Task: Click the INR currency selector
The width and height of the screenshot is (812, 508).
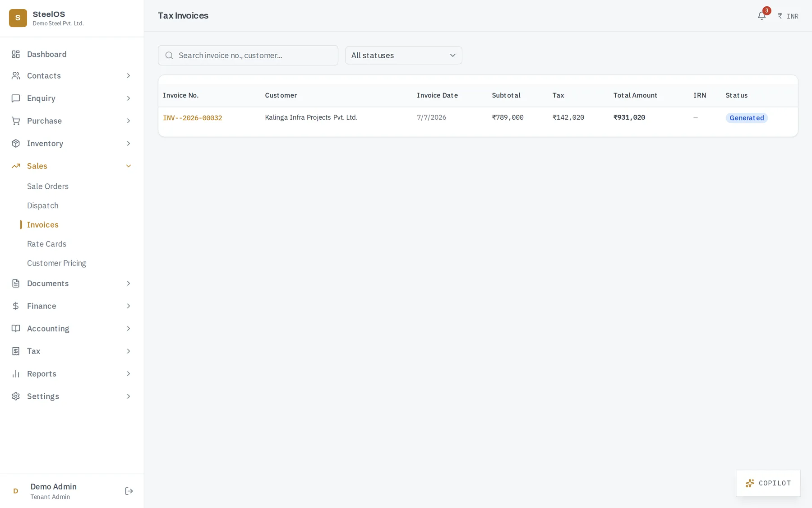Action: (788, 16)
